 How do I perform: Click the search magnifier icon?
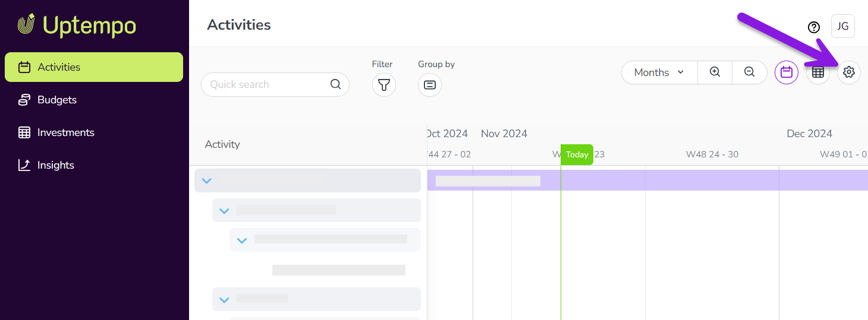click(336, 84)
